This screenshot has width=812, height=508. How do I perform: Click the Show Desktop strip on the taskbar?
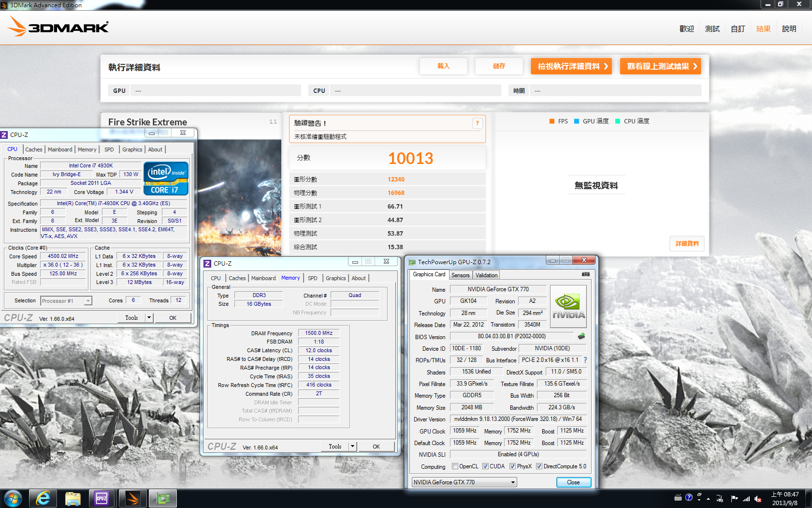point(808,498)
